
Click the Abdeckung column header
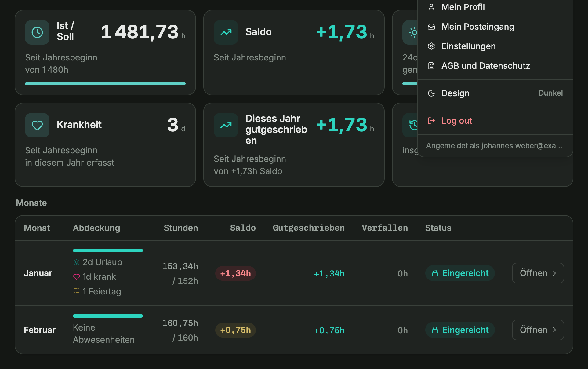[96, 228]
